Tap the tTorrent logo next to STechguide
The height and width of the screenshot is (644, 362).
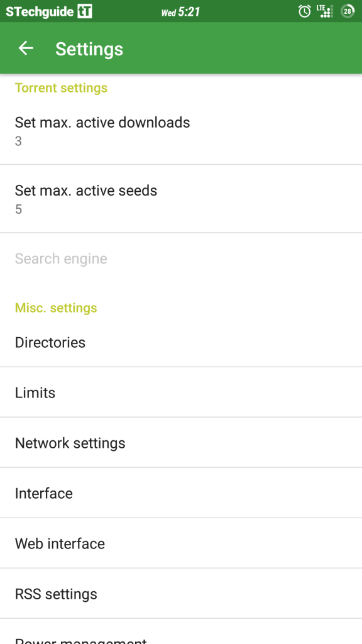click(x=84, y=11)
